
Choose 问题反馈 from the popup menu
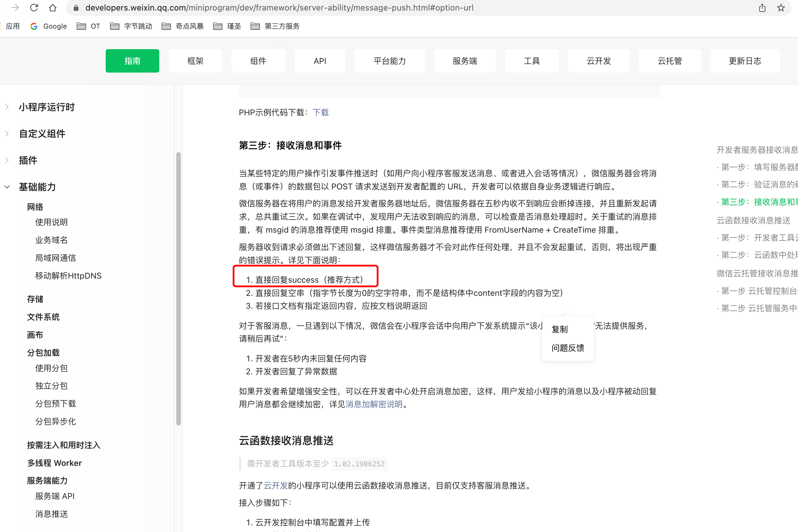tap(568, 348)
